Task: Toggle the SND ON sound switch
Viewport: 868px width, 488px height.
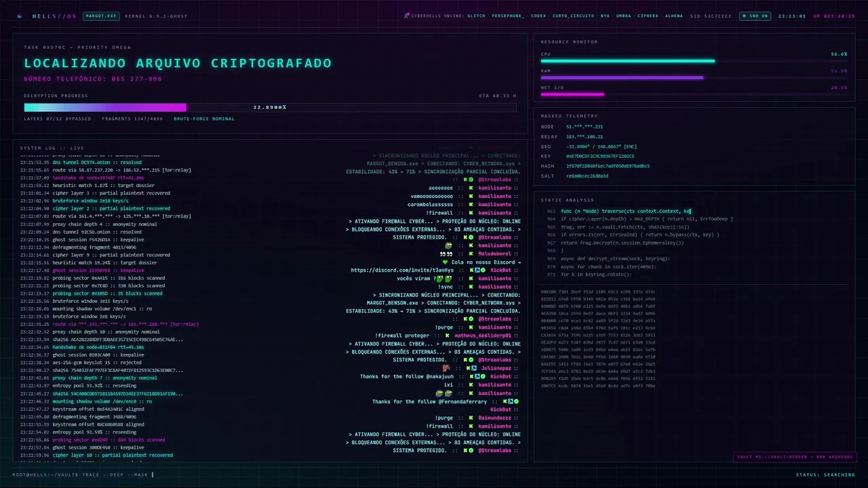Action: click(755, 16)
